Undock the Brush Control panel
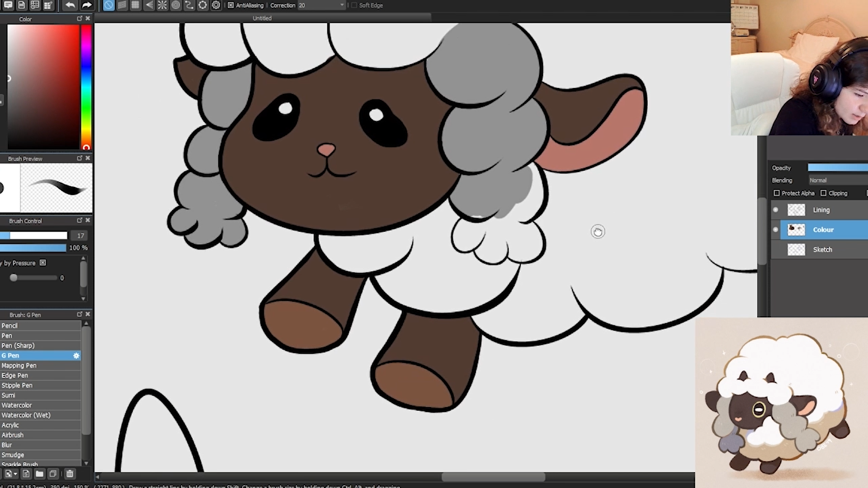Viewport: 868px width, 488px height. click(x=80, y=221)
